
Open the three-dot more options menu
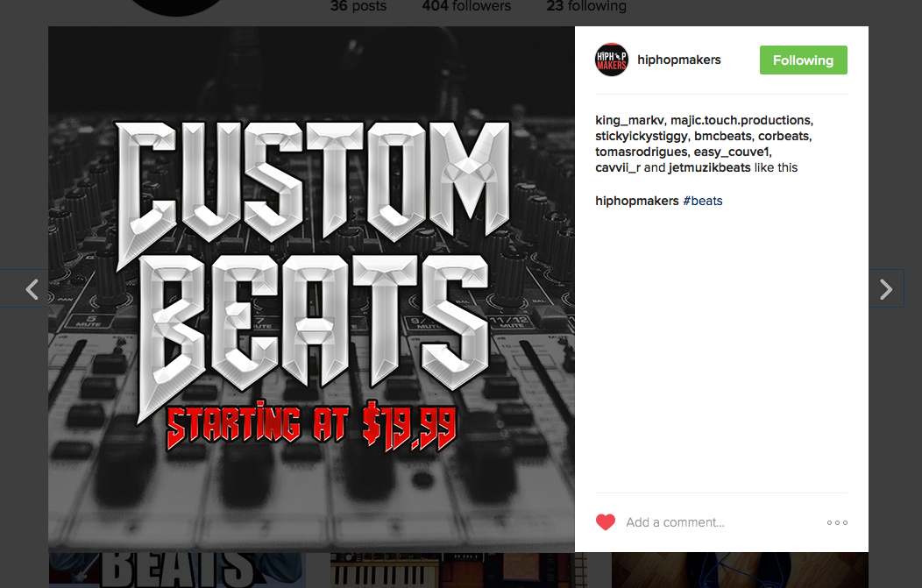pos(837,523)
